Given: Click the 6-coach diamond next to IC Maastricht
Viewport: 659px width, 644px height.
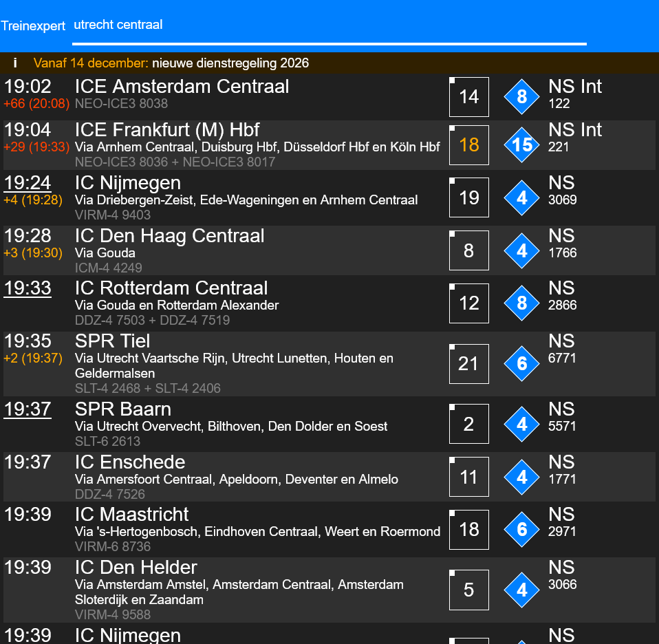Looking at the screenshot, I should tap(521, 530).
